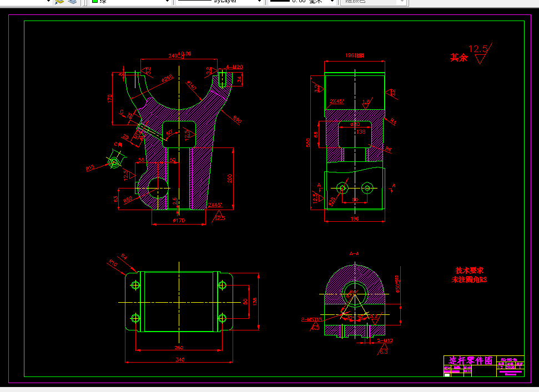The width and height of the screenshot is (539, 392).
Task: Select the 340 overall length dimension
Action: click(180, 360)
